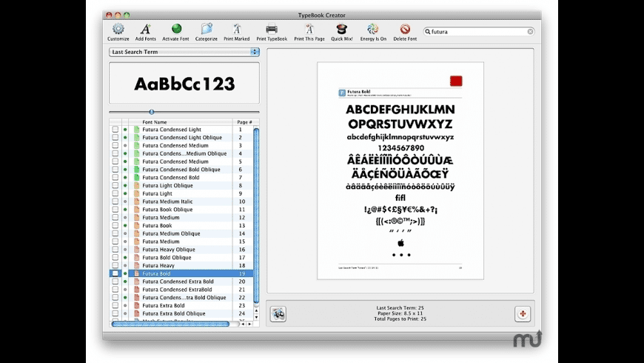644x363 pixels.
Task: Click the font preview size slider
Action: coord(152,112)
